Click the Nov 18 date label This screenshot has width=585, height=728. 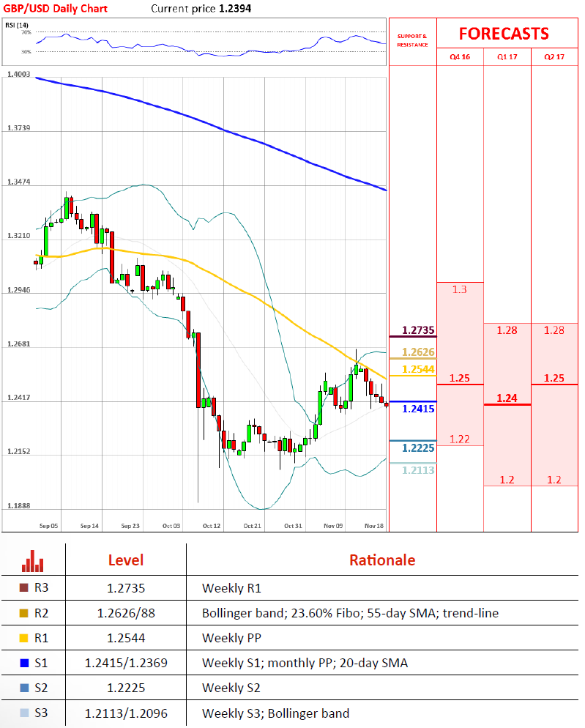[x=374, y=526]
